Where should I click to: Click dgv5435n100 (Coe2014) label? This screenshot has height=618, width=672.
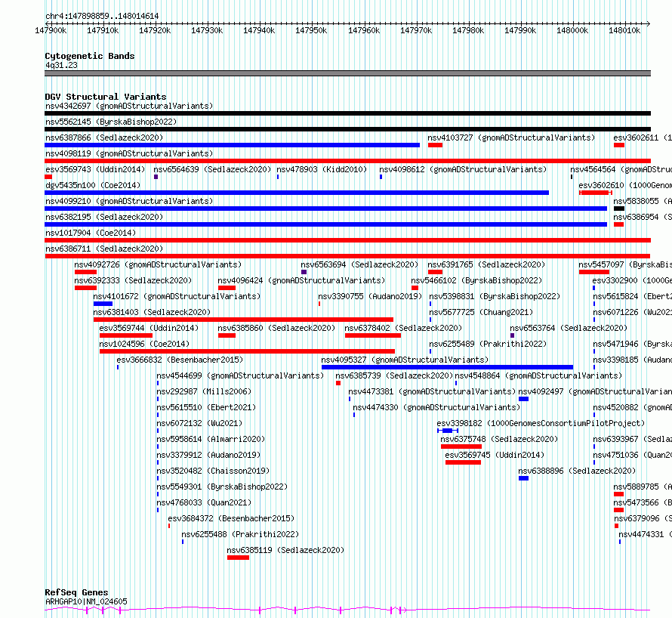click(x=93, y=185)
